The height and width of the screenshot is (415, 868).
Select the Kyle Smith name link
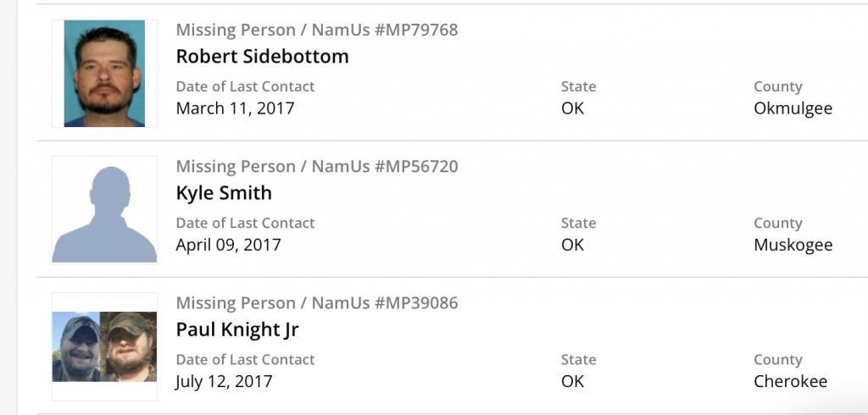(224, 193)
